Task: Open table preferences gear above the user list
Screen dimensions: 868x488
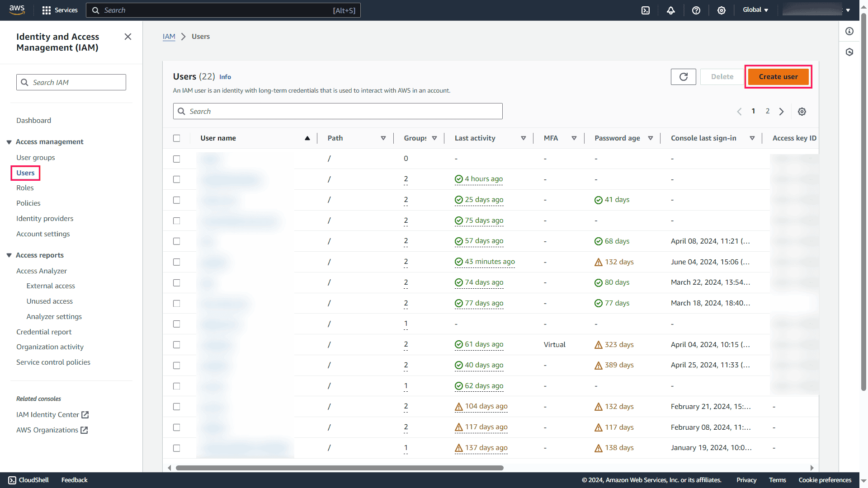Action: click(x=802, y=111)
